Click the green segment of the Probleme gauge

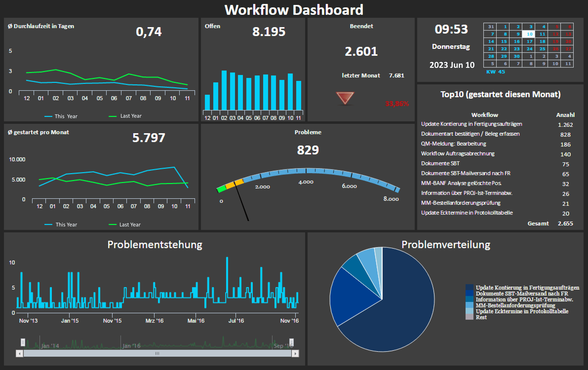221,189
